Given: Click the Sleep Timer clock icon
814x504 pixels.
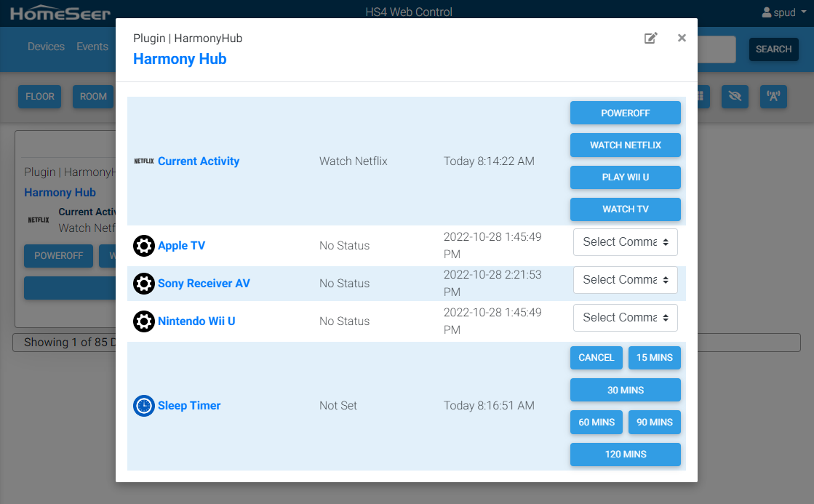Looking at the screenshot, I should click(x=144, y=406).
